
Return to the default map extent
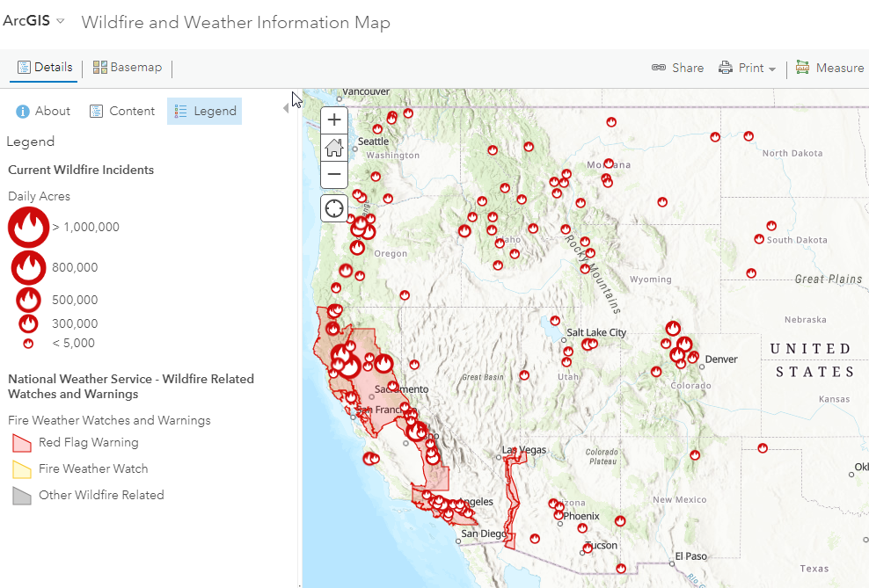tap(334, 148)
